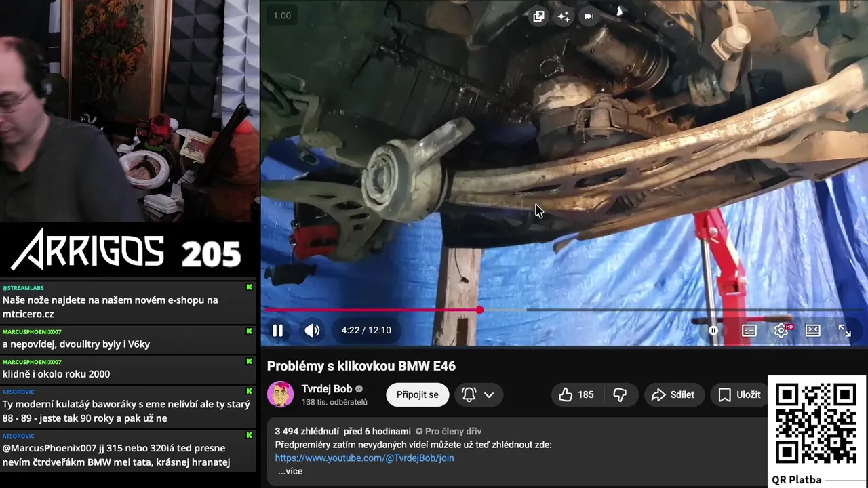Click the 'a nepovídej, dvoulitry byly' message
This screenshot has height=488, width=868.
[x=76, y=344]
